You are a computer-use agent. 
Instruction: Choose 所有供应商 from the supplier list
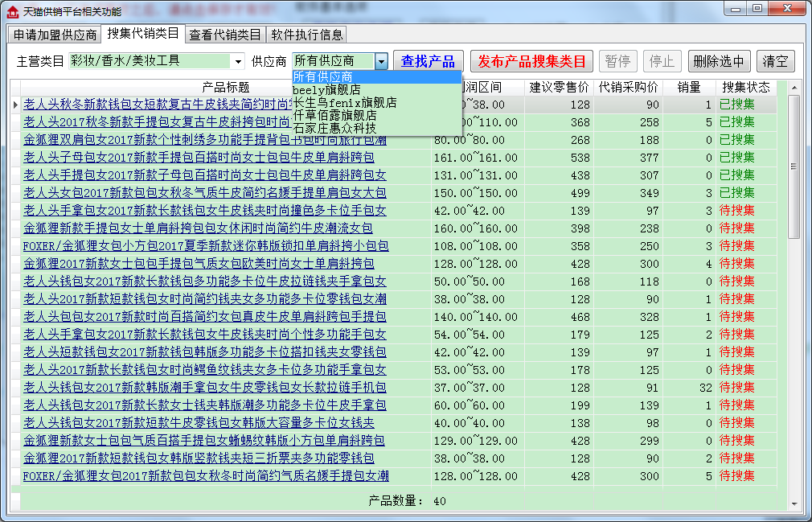[376, 77]
